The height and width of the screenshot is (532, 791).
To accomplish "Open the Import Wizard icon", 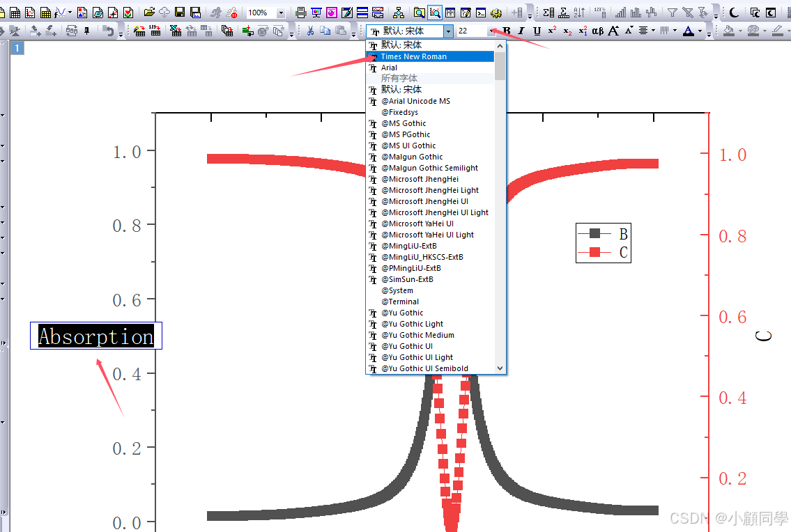I will click(x=139, y=31).
